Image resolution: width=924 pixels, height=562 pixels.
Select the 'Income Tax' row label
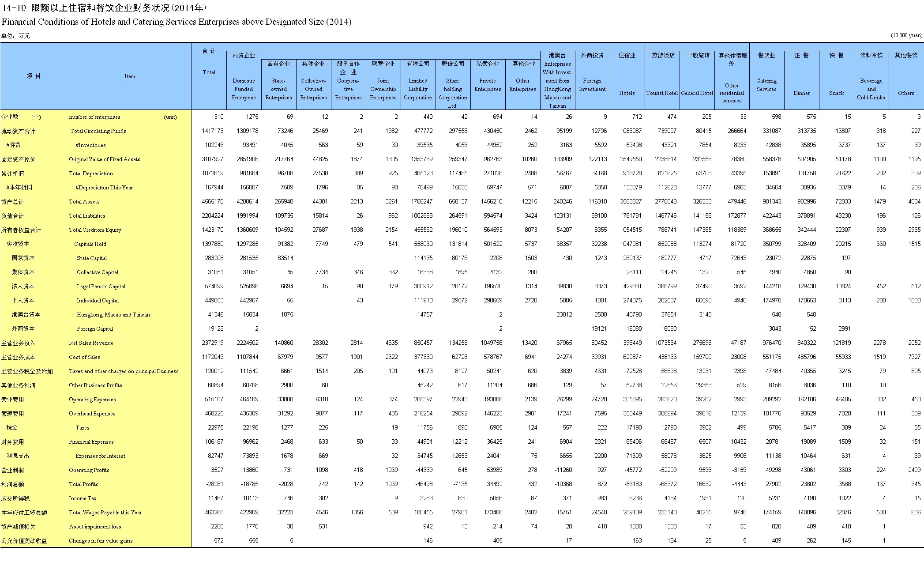click(x=83, y=498)
